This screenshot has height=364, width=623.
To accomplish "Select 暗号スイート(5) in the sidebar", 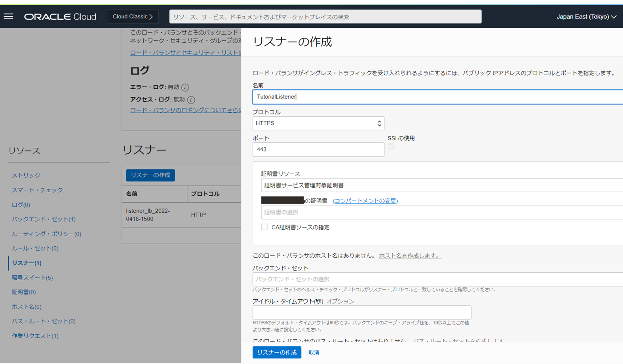I will pos(32,278).
